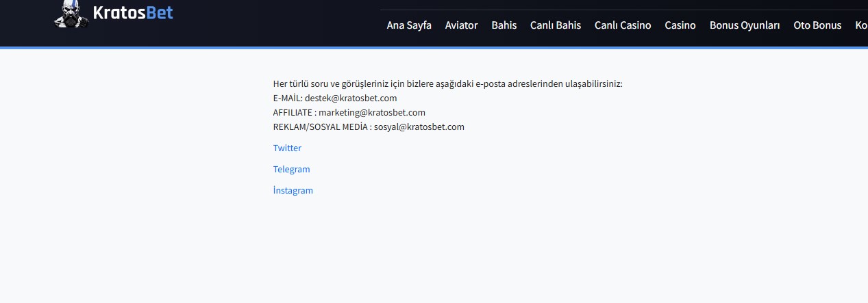Click the marketing@kratosbet.com affiliate email
Screen dimensions: 868x303
(372, 112)
